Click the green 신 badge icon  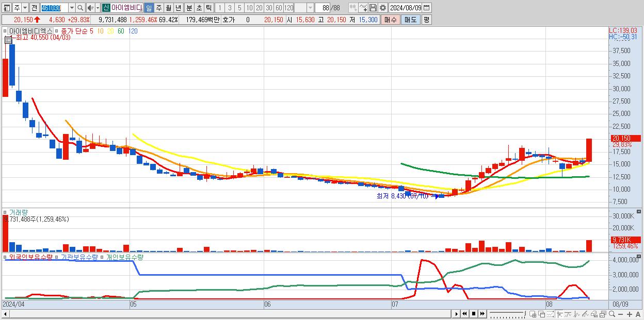(106, 8)
